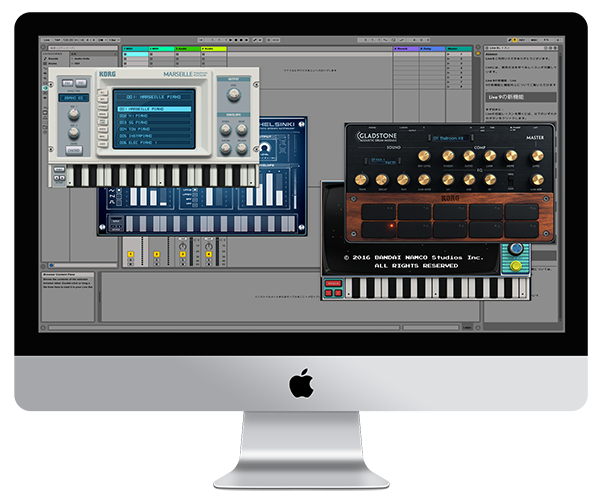Viewport: 600px width, 502px height.
Task: Click the Gladstone EQ HI knob
Action: point(490,179)
